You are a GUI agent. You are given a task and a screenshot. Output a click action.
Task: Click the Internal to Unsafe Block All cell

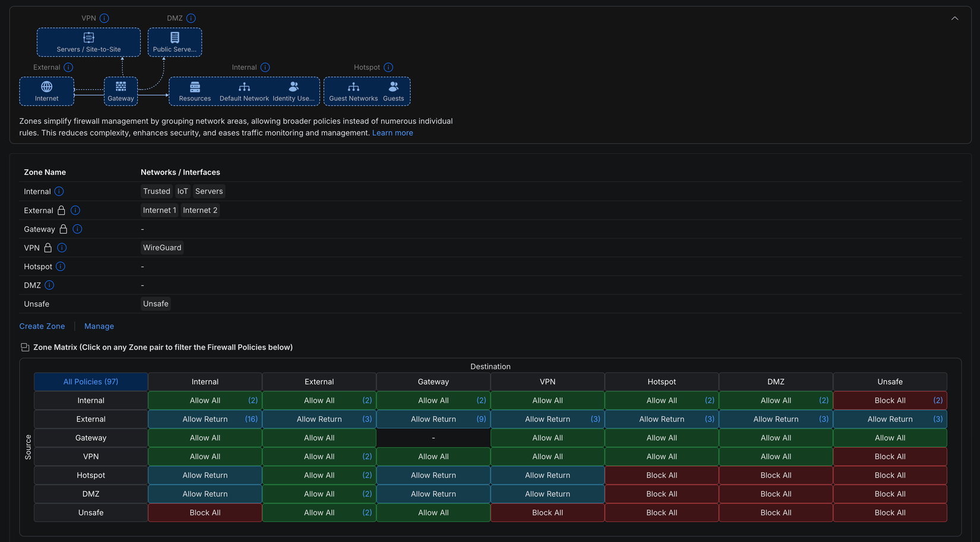(890, 400)
